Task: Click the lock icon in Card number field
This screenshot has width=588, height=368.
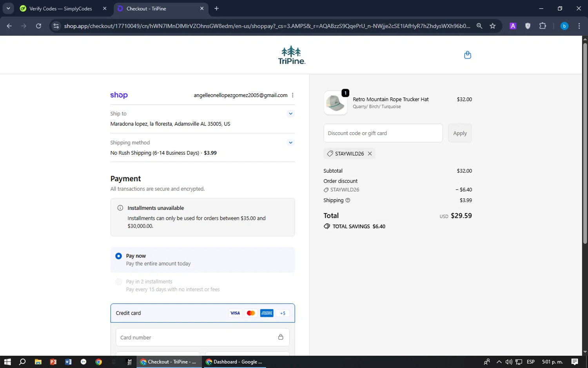Action: coord(281,337)
